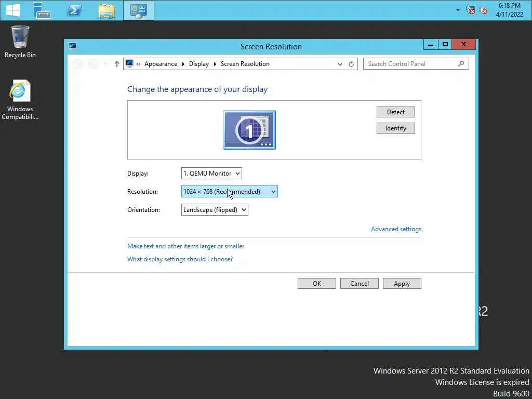Click the Identify button
The height and width of the screenshot is (399, 532).
click(395, 128)
